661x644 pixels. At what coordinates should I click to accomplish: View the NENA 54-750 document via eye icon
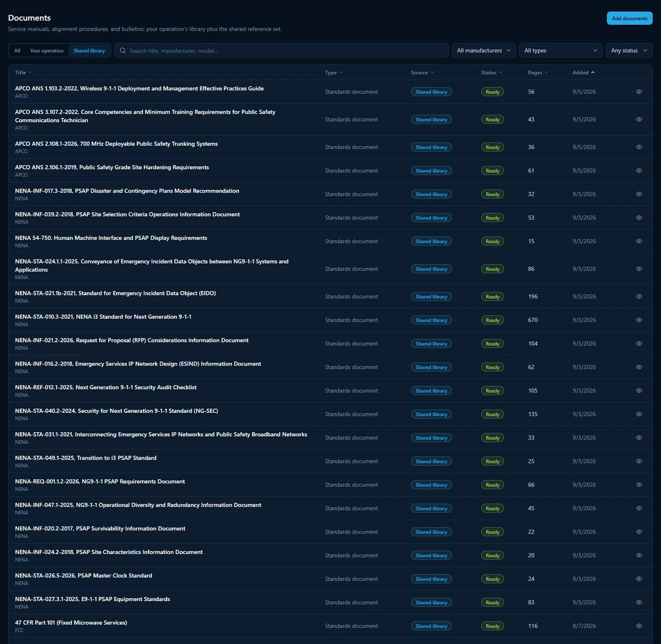click(x=639, y=241)
